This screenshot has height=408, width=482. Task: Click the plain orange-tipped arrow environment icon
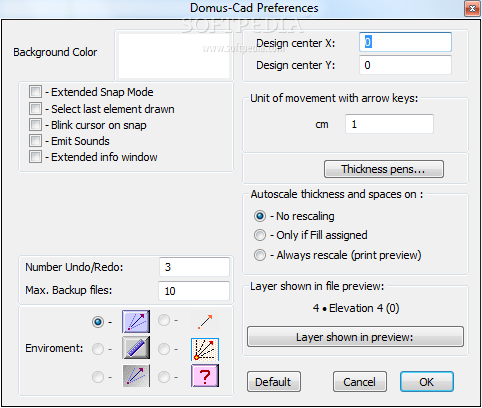tap(205, 321)
